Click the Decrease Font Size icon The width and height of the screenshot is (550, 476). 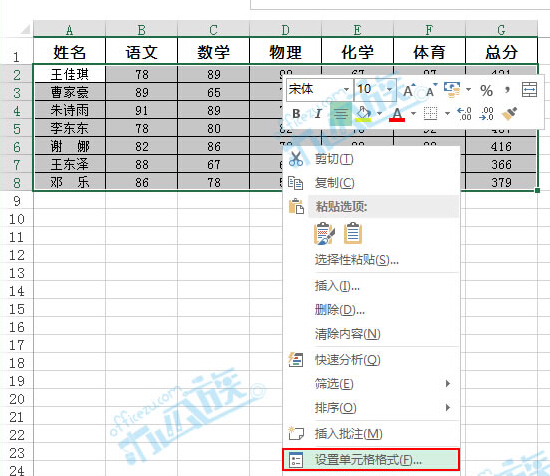[431, 90]
